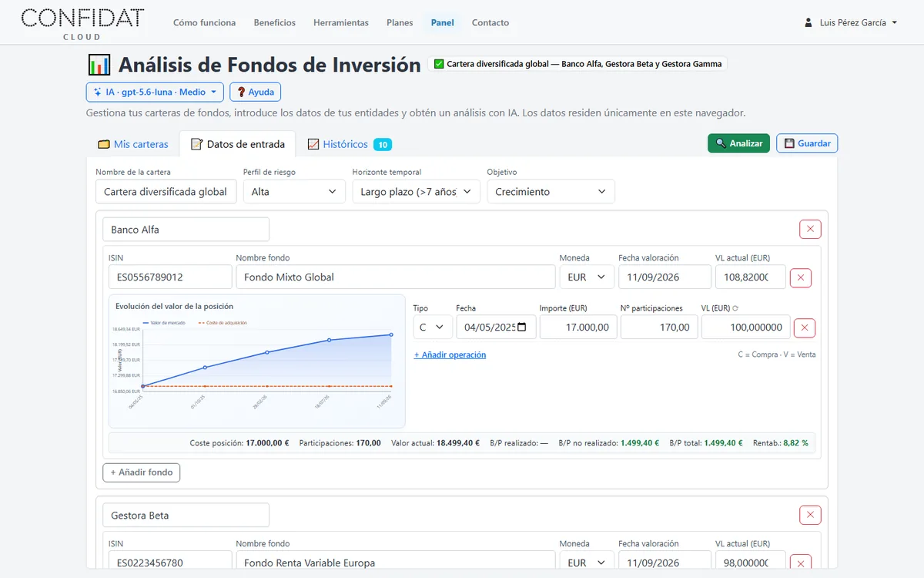Viewport: 924px width, 578px height.
Task: Open the Planes menu item
Action: pyautogui.click(x=400, y=23)
